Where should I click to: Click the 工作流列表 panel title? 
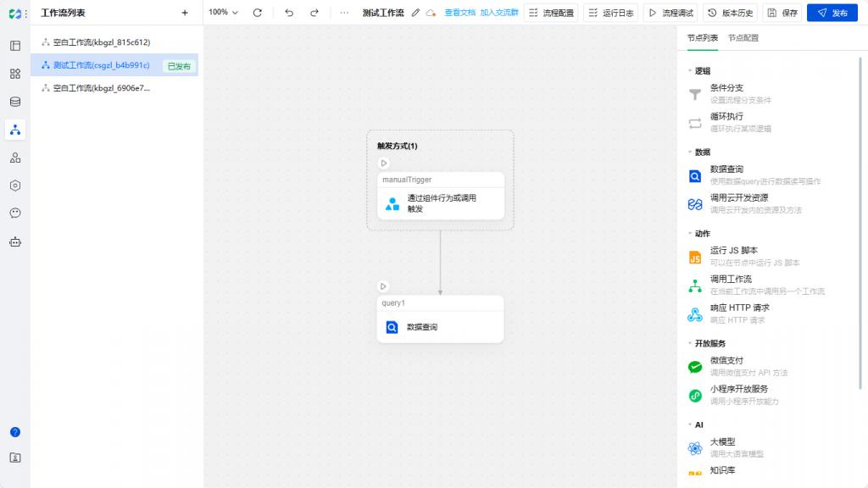coord(63,13)
